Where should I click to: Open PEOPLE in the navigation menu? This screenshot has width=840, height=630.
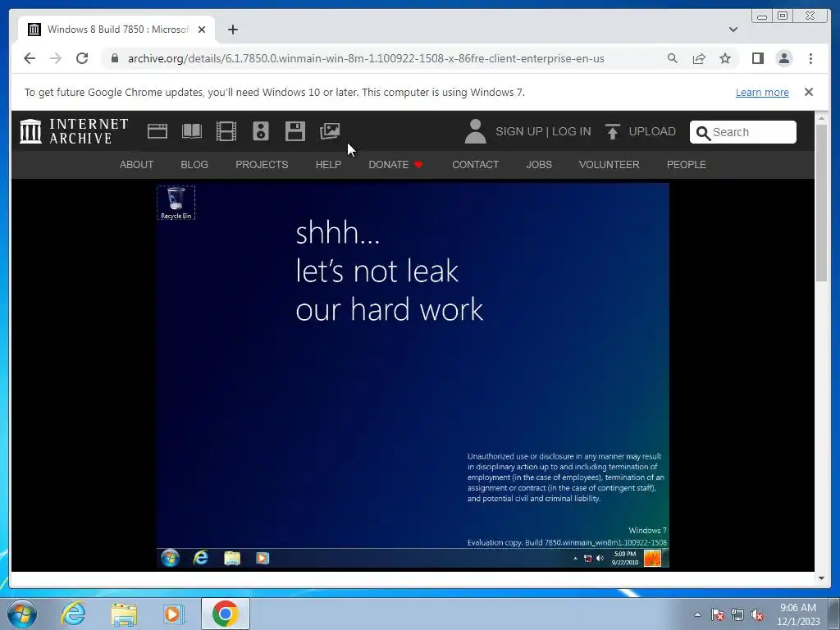(687, 164)
